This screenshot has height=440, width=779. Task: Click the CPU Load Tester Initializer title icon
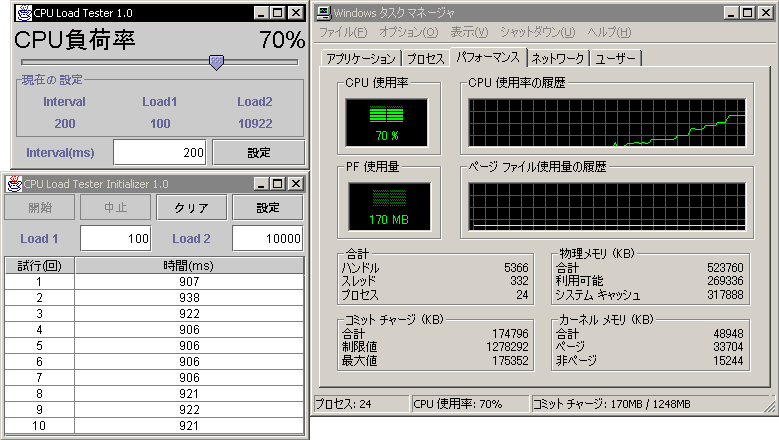(x=14, y=184)
